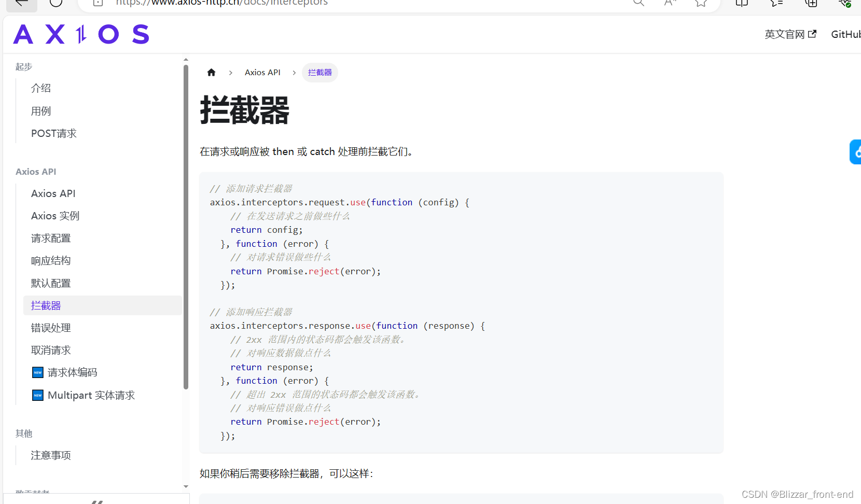
Task: Click the 拦截器 breadcrumb pill
Action: pyautogui.click(x=320, y=73)
